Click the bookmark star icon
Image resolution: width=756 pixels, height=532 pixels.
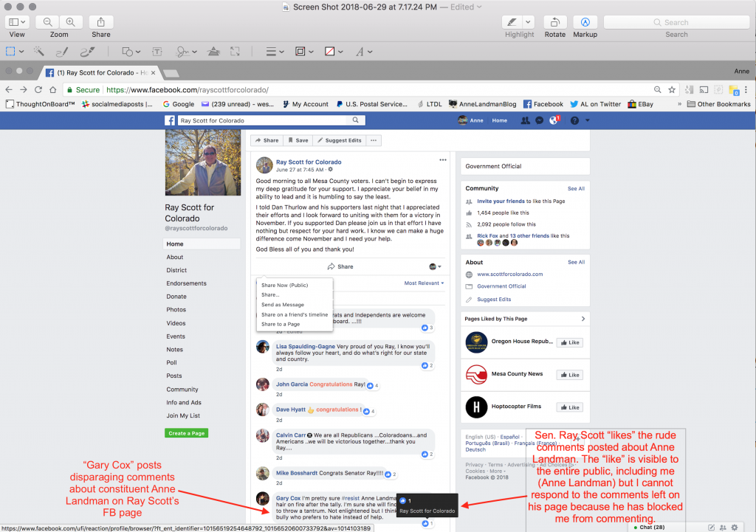[672, 89]
